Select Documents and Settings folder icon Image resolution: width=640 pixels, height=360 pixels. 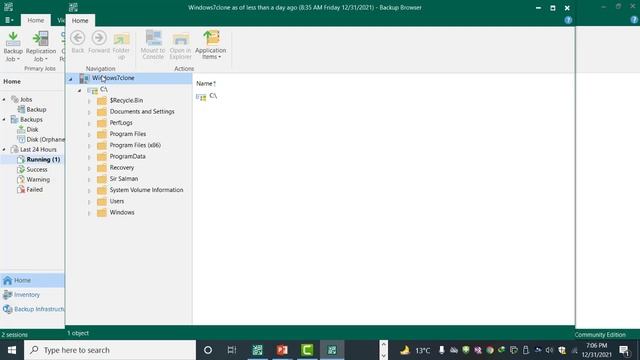coord(102,111)
